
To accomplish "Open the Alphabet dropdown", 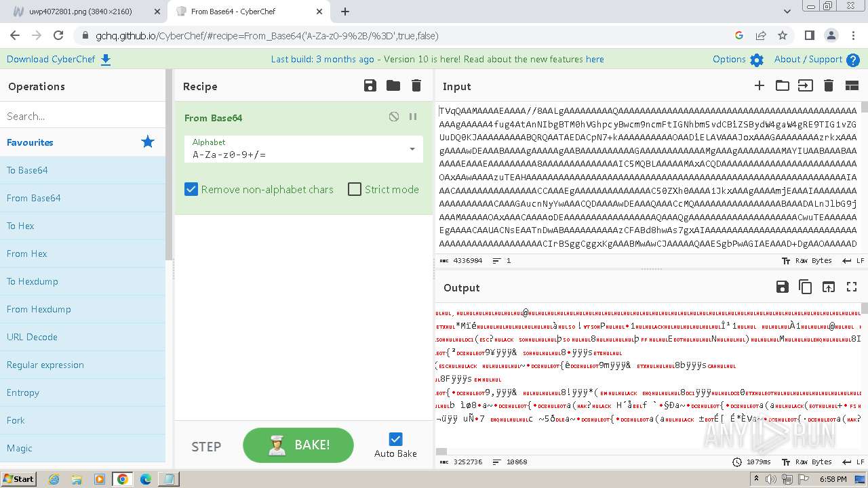I will [304, 148].
